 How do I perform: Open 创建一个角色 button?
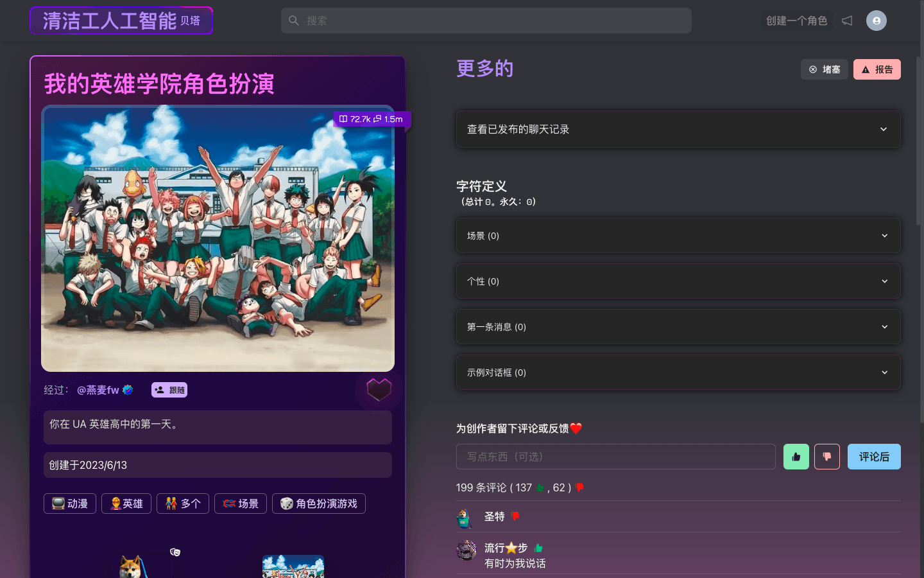coord(796,21)
